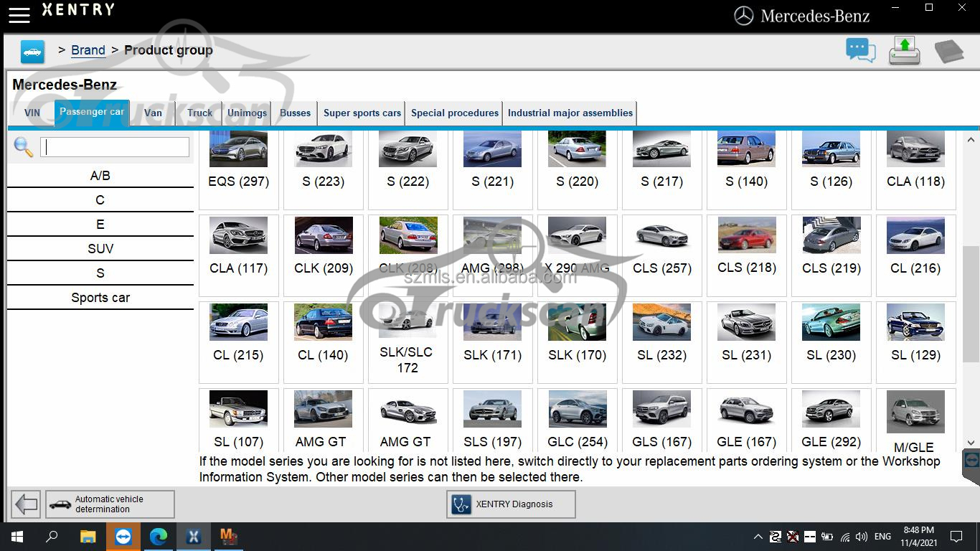The image size is (980, 551).
Task: Open the Special procedures tab
Action: (x=455, y=113)
